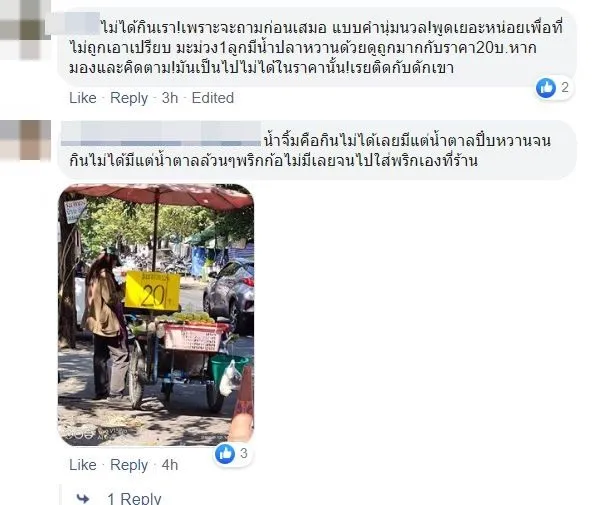Like the comment posted 3h ago
609x505 pixels.
82,98
